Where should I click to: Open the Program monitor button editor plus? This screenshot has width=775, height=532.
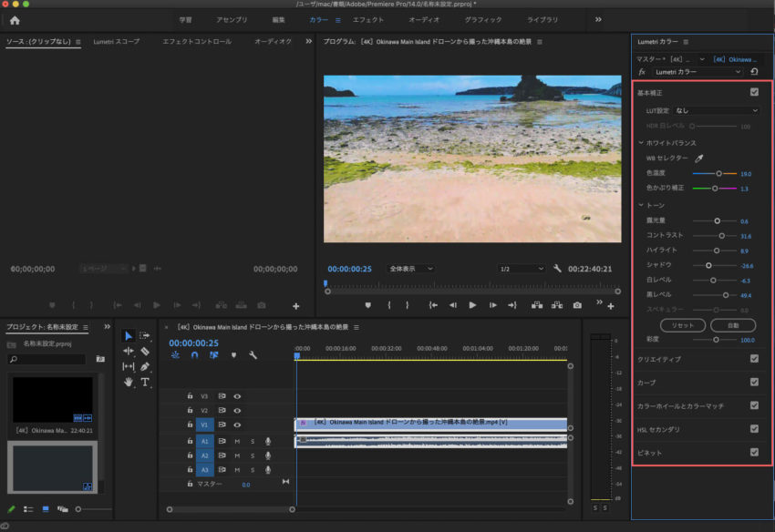611,306
